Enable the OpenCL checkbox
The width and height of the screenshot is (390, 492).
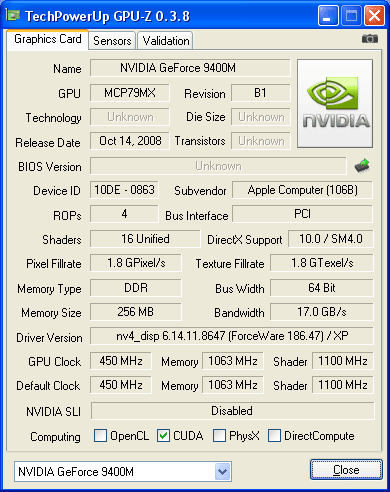[100, 435]
